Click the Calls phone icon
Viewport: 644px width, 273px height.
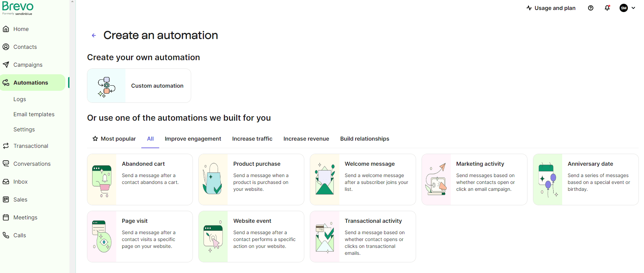coord(6,235)
